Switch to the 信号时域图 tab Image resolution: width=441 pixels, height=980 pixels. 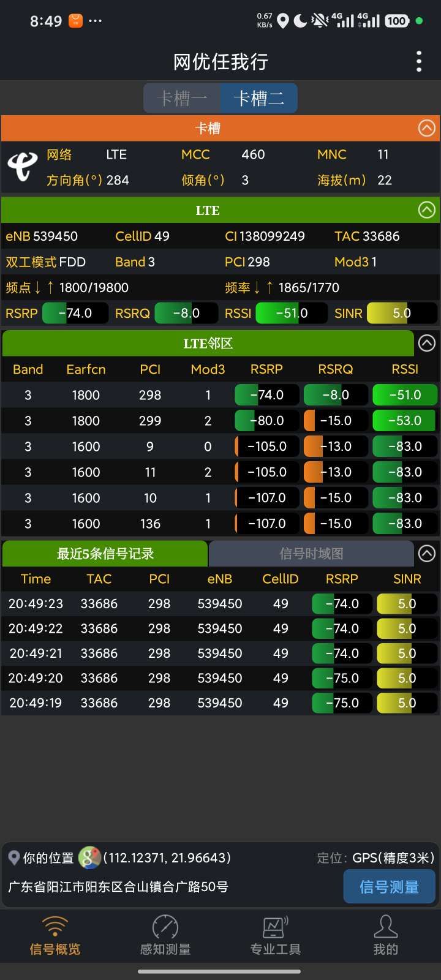click(x=311, y=554)
